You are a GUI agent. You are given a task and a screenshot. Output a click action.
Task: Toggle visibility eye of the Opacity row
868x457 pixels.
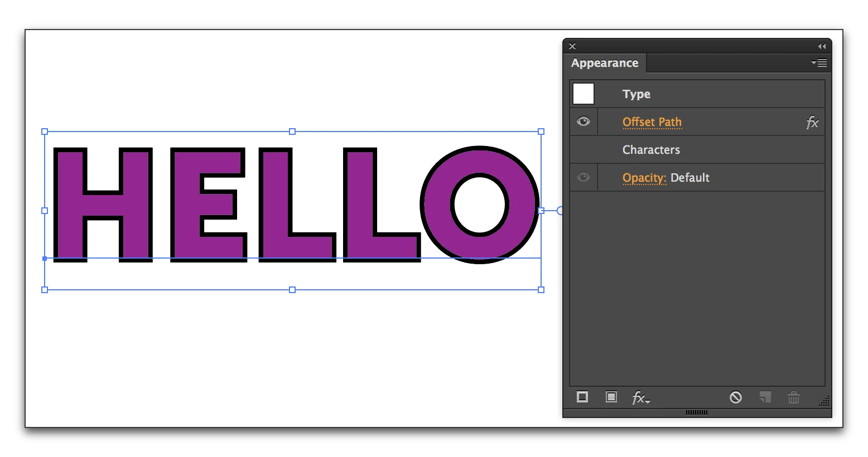tap(584, 177)
